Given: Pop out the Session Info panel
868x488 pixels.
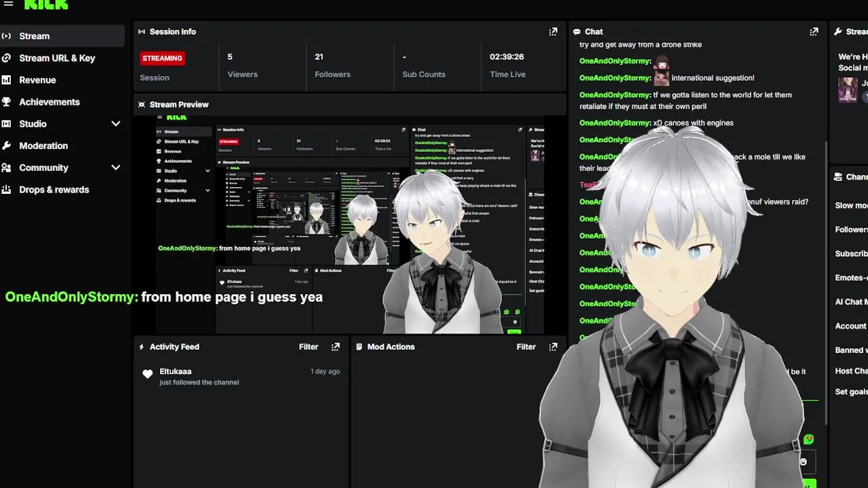Looking at the screenshot, I should point(553,32).
